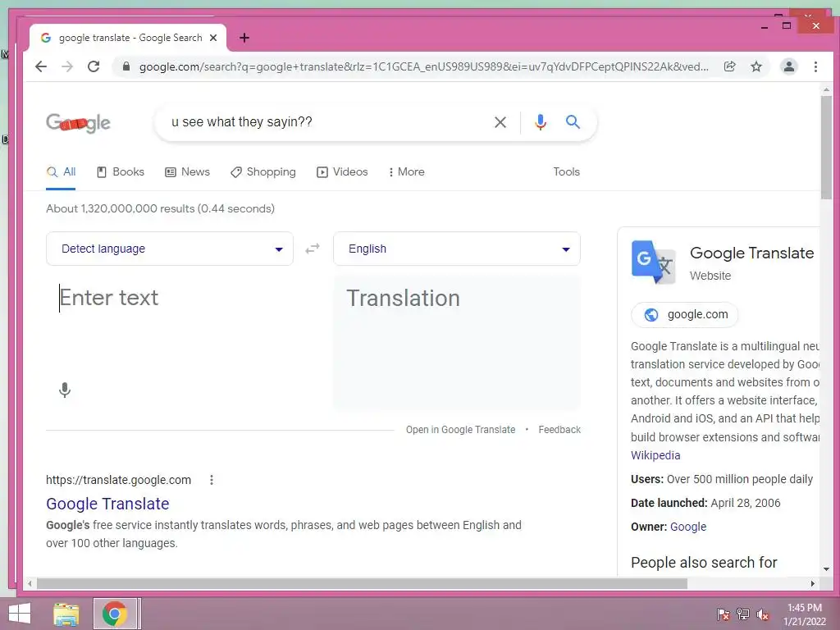Click the network tray icon

pos(742,614)
